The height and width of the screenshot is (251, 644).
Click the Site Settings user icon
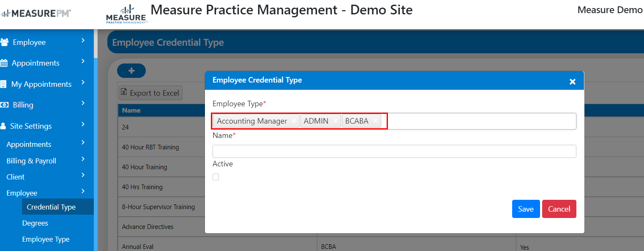[x=3, y=126]
